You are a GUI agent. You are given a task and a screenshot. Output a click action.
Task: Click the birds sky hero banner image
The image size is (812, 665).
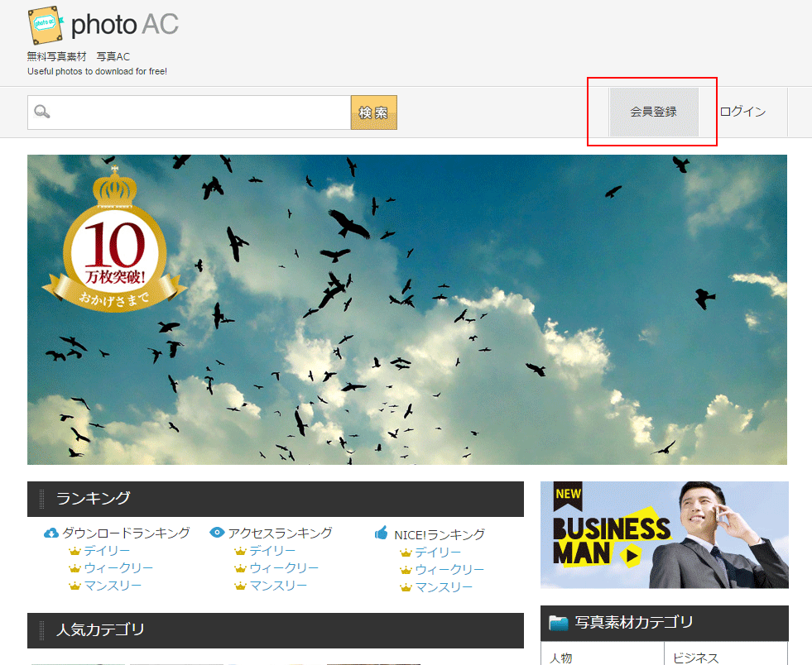(x=407, y=309)
